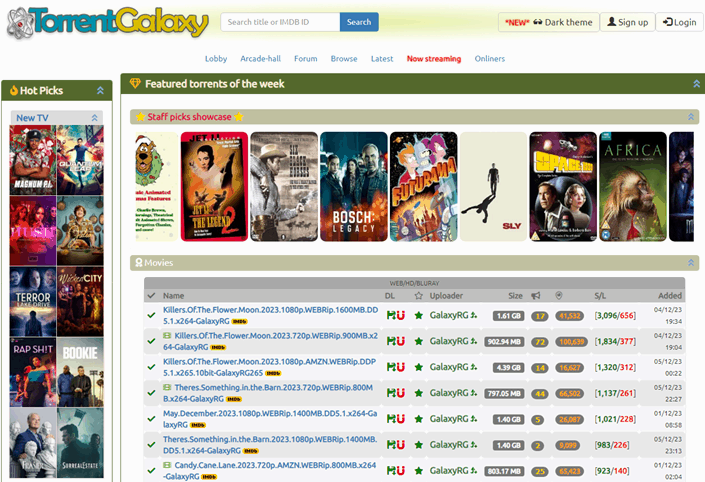Open the Bosch Legacy showcase poster
The height and width of the screenshot is (482, 705).
354,187
